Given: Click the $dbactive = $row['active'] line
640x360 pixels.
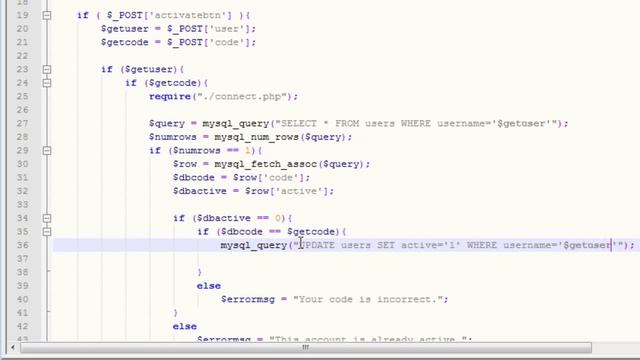Looking at the screenshot, I should click(253, 191).
